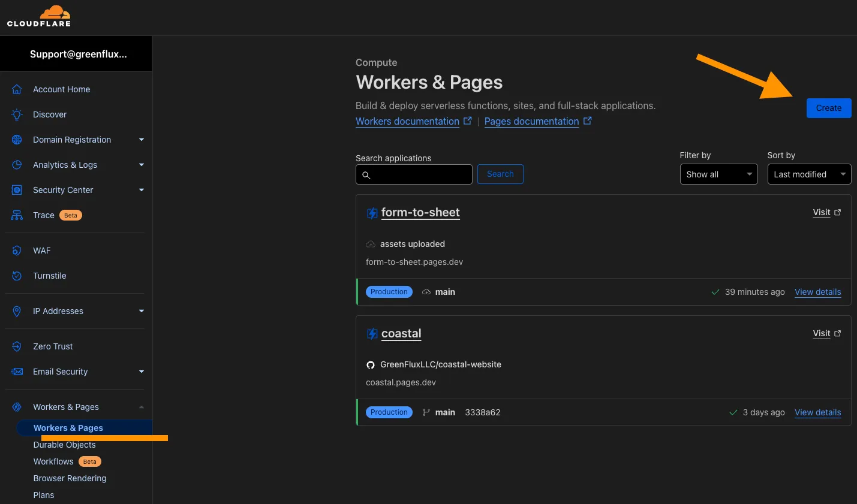This screenshot has height=504, width=857.
Task: Select Durable Objects in the sidebar
Action: [64, 445]
